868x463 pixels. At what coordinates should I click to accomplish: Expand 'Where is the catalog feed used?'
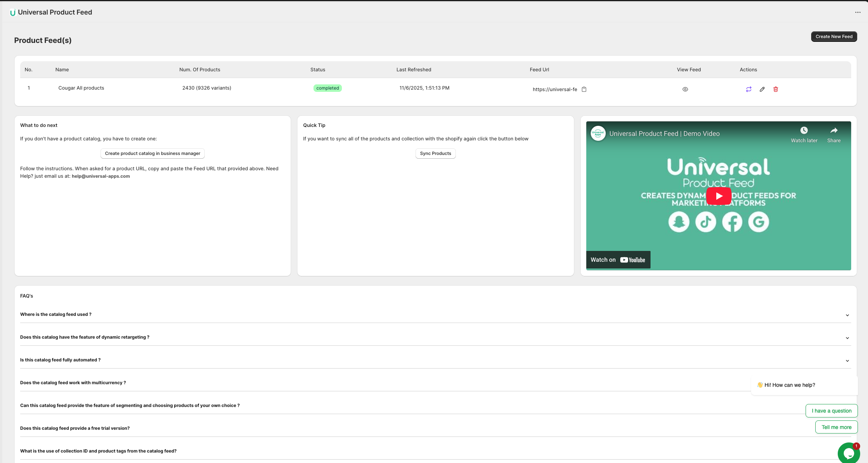847,315
